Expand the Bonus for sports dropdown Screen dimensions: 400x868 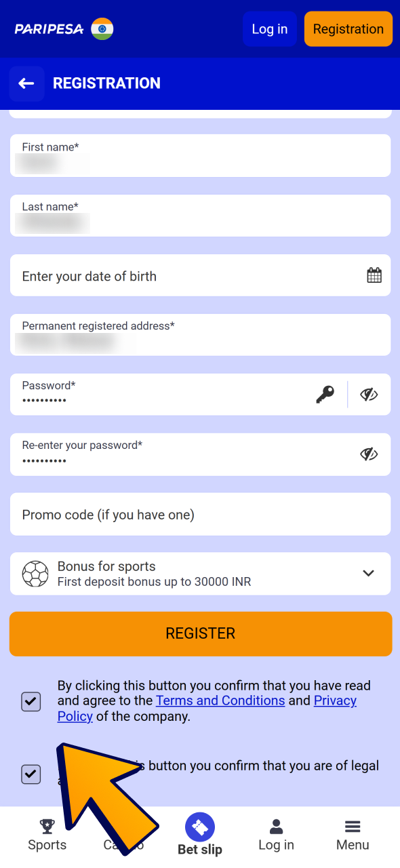click(x=368, y=573)
